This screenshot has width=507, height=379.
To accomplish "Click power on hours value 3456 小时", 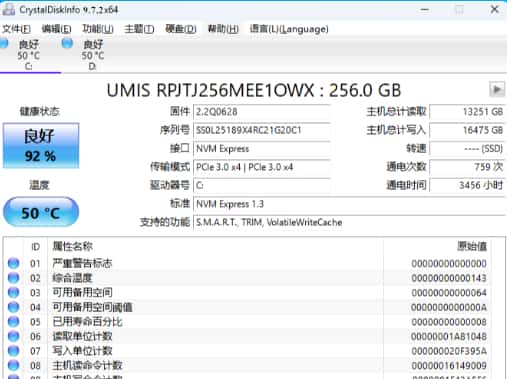I will (x=467, y=185).
